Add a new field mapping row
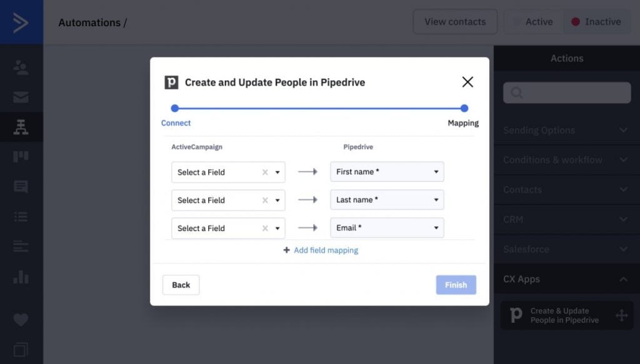 coord(321,249)
